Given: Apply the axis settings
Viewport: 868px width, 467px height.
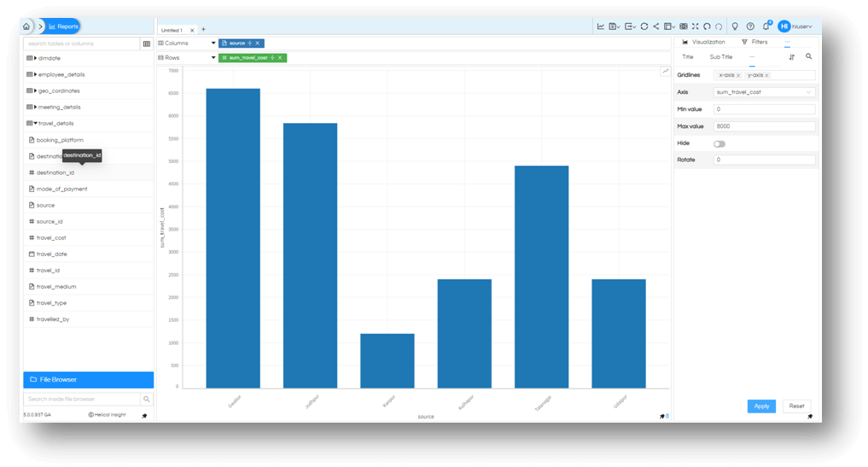Looking at the screenshot, I should 761,406.
